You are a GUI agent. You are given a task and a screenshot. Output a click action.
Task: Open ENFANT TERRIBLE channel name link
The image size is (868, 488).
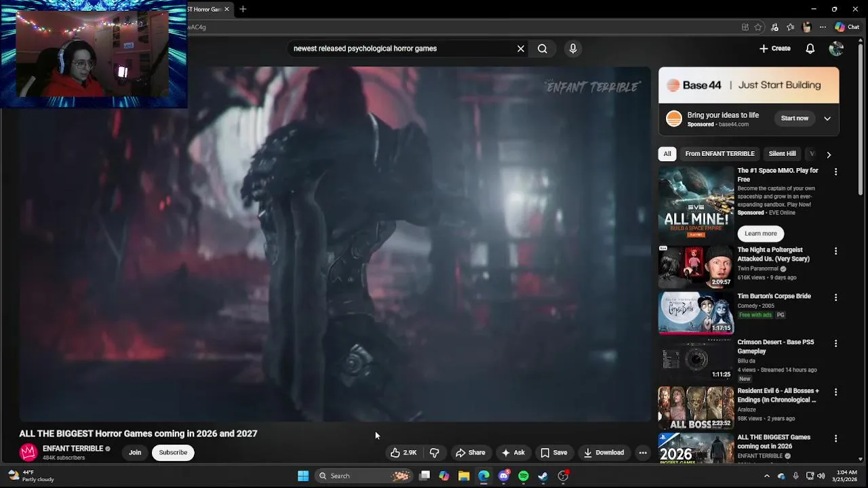pos(73,449)
